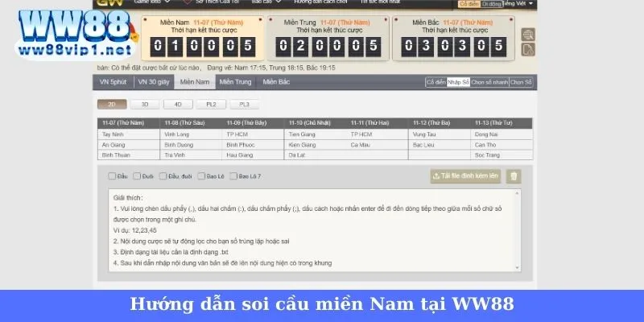Viewport: 644px width, 322px height.
Task: Tick the Đầu checkbox
Action: (x=112, y=176)
